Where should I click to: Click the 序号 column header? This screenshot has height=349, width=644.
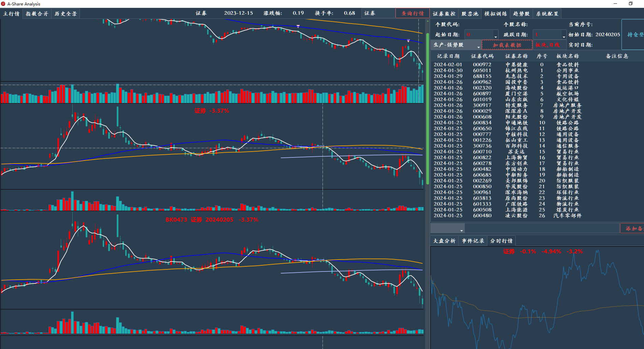pos(542,56)
